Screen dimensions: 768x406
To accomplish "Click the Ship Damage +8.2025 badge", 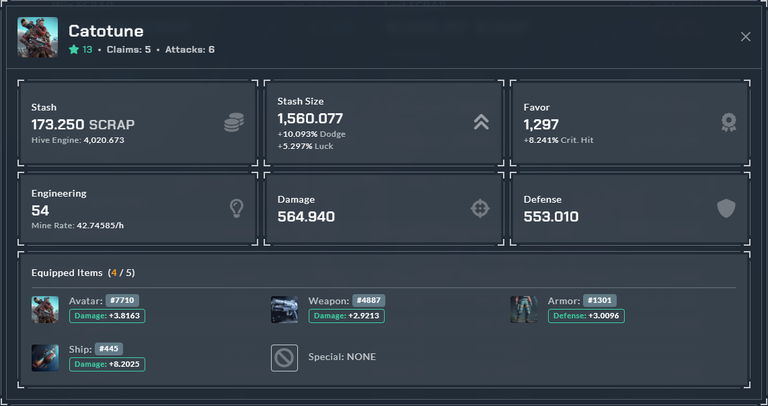I will coord(107,364).
